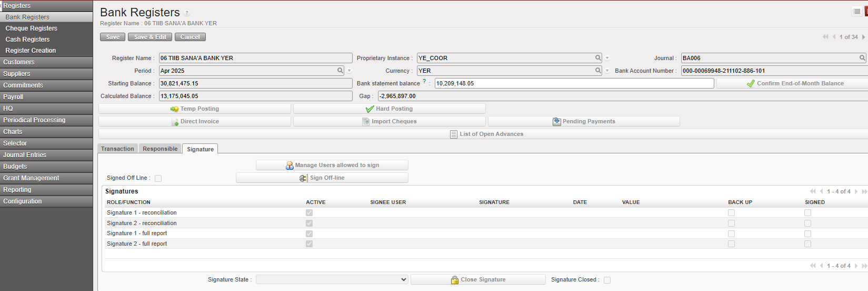868x291 pixels.
Task: Click the Currency field search magnifier icon
Action: (x=598, y=71)
